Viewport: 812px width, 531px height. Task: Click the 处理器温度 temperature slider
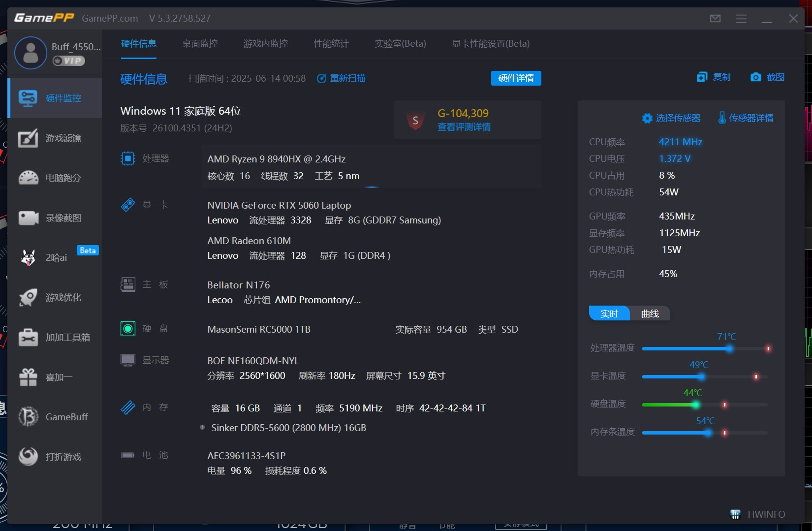pyautogui.click(x=705, y=349)
